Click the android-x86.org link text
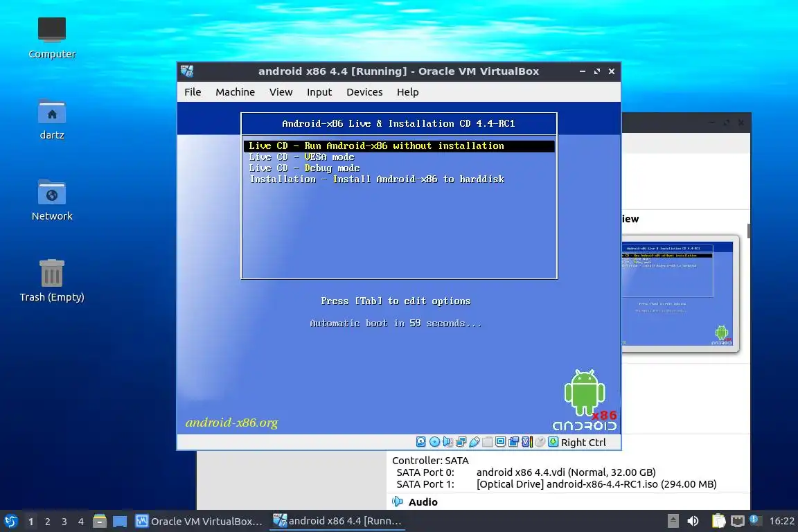The height and width of the screenshot is (532, 798). pyautogui.click(x=231, y=423)
